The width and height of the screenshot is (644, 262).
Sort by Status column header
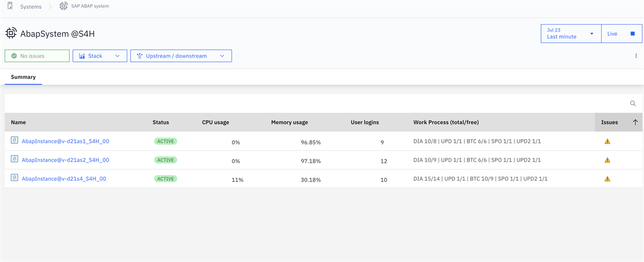click(x=160, y=122)
